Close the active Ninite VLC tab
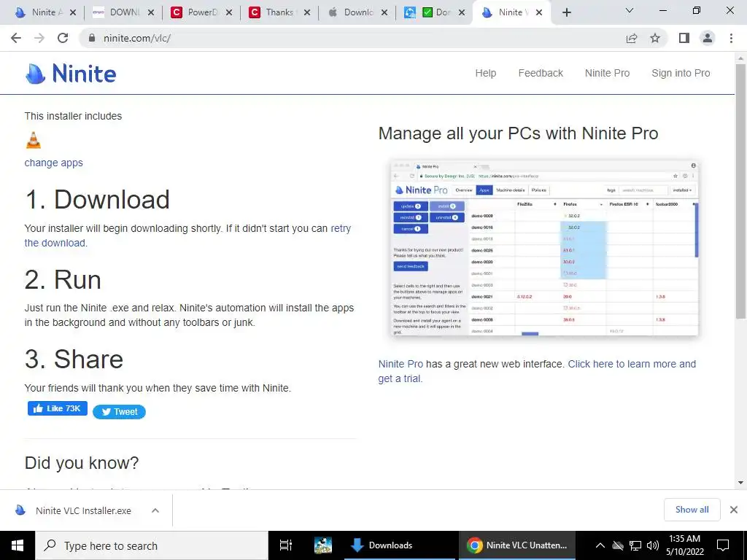The height and width of the screenshot is (560, 747). [x=539, y=12]
